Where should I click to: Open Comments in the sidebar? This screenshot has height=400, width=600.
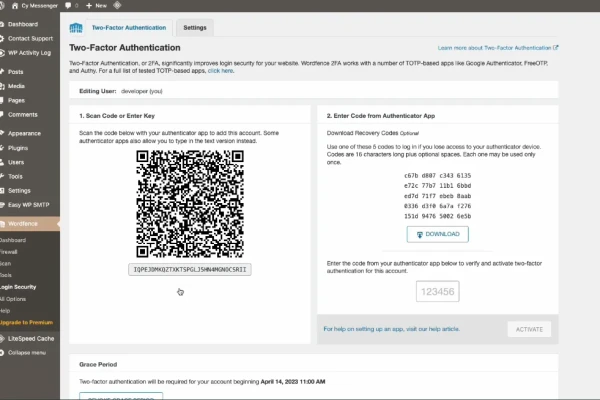(x=23, y=114)
